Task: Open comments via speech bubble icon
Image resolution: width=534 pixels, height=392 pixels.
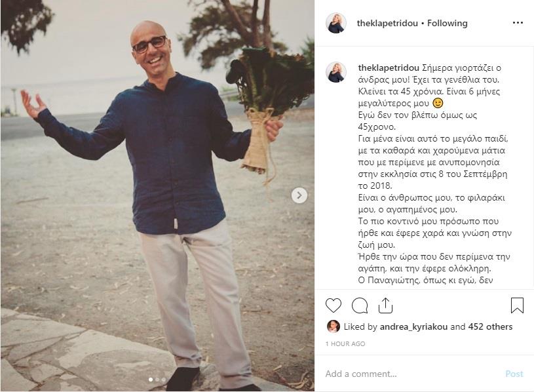Action: (360, 305)
